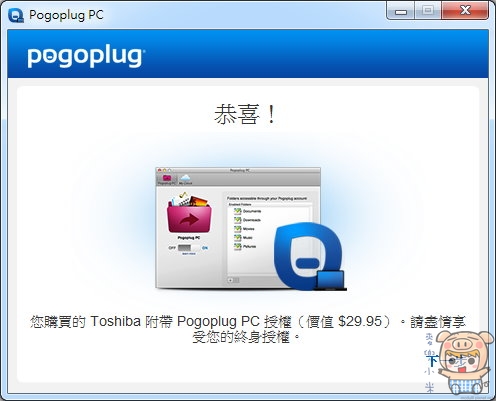The height and width of the screenshot is (401, 496).
Task: Click the large blue Pogoplug shield logo
Action: click(x=307, y=254)
